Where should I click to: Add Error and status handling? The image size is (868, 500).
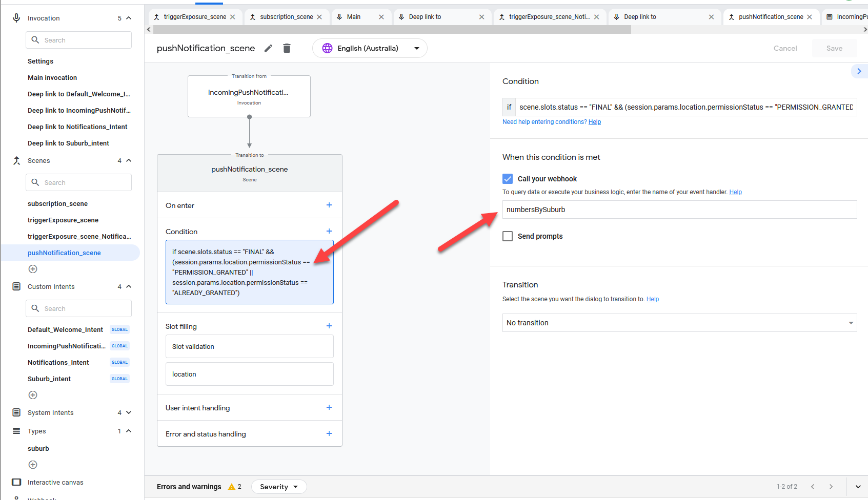point(329,433)
